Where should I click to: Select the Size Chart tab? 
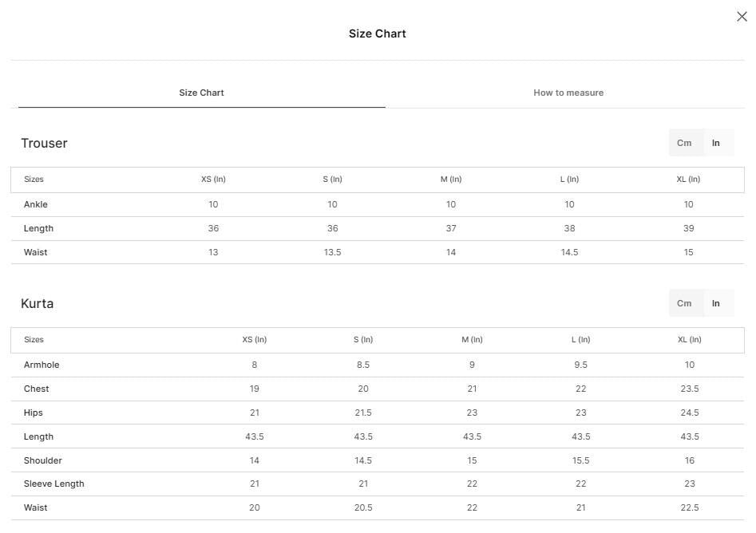pos(201,93)
